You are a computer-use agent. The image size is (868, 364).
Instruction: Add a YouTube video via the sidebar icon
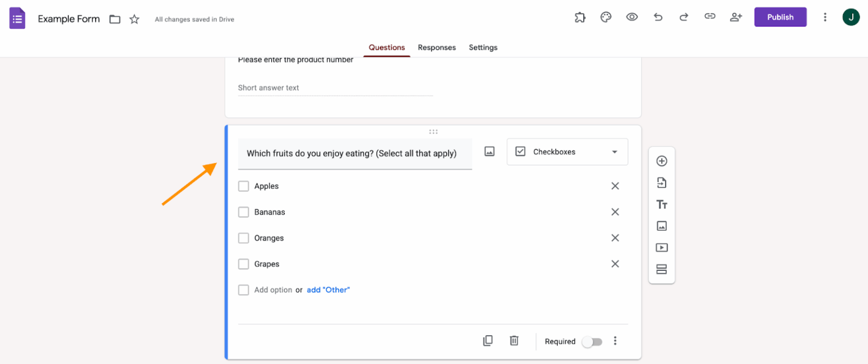pyautogui.click(x=661, y=247)
